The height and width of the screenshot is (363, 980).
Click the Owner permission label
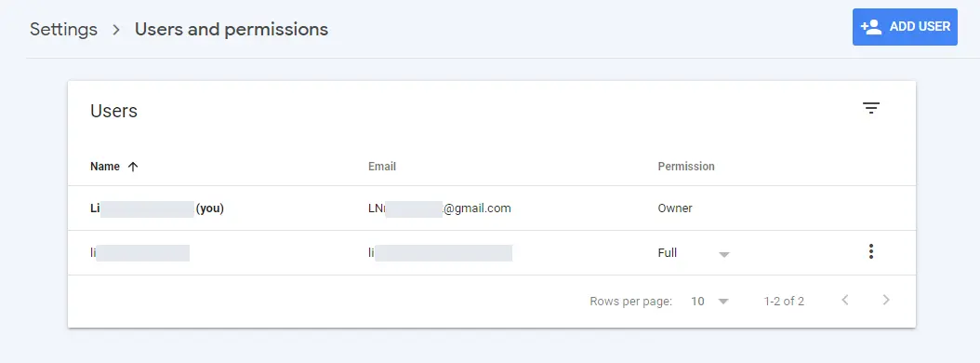coord(675,208)
